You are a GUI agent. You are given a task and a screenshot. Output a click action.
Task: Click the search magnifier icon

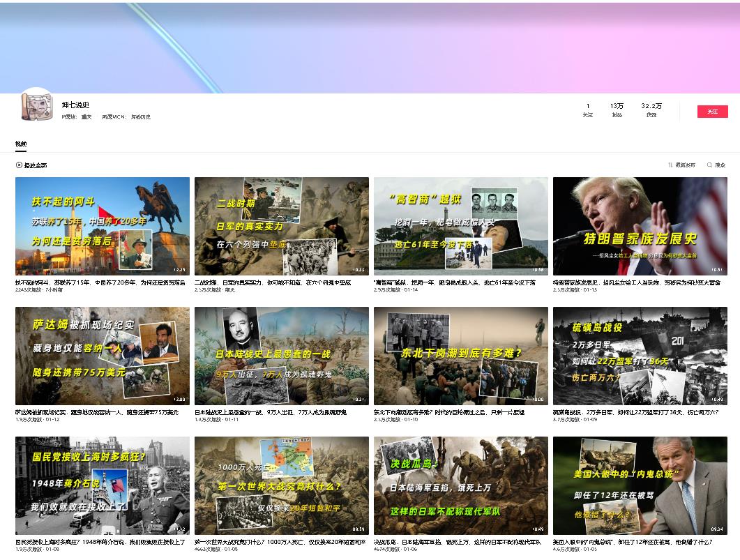click(x=710, y=165)
